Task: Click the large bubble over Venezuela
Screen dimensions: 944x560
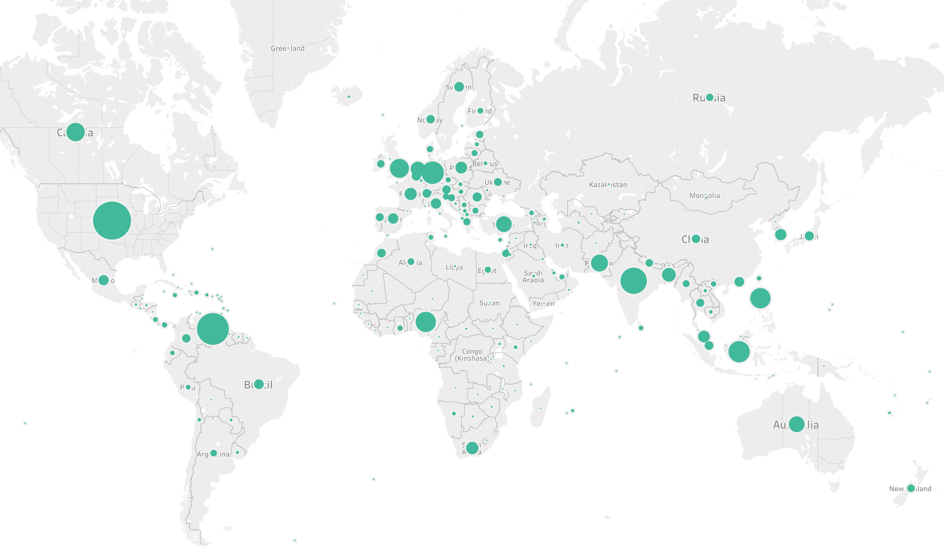Action: (x=213, y=329)
